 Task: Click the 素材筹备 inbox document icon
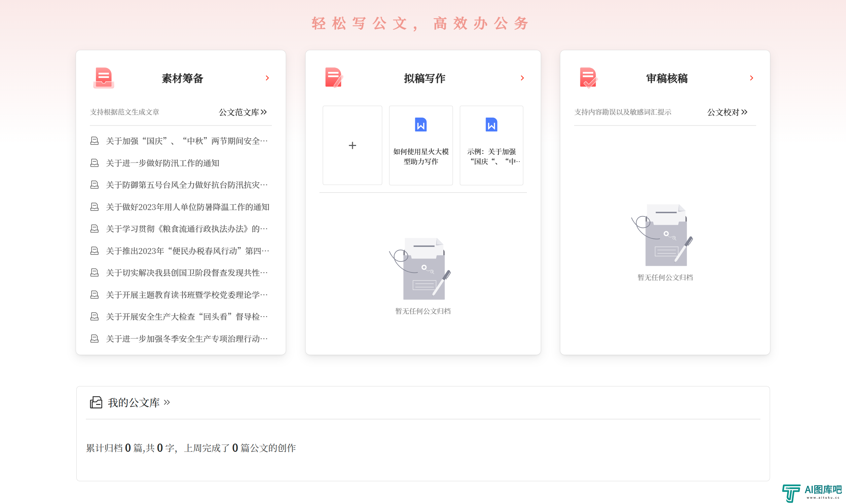click(x=103, y=78)
